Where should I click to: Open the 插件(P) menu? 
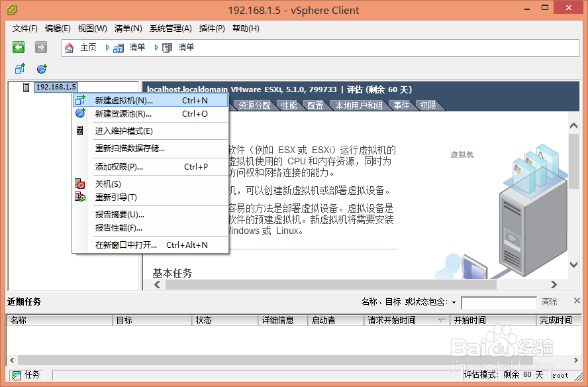pos(212,28)
